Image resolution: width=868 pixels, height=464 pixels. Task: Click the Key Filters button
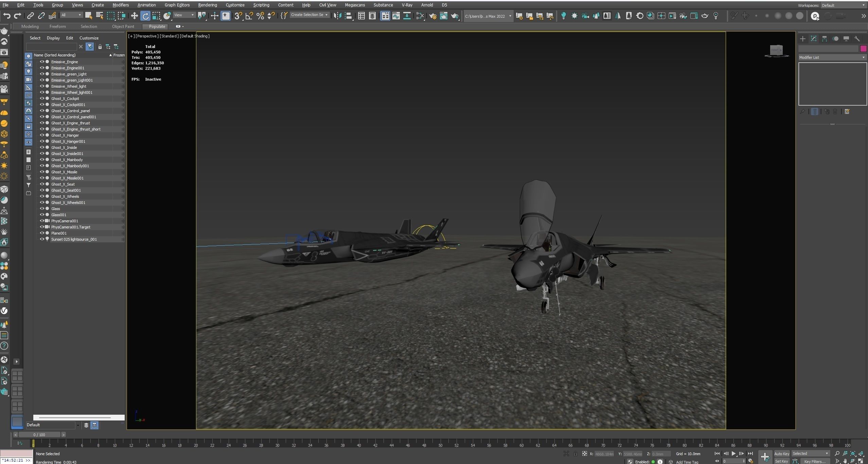coord(815,461)
